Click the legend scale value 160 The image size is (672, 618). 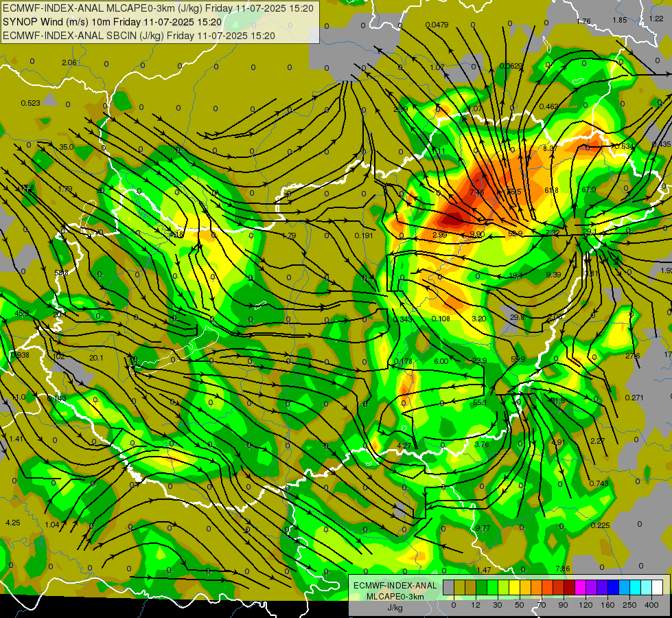607,605
